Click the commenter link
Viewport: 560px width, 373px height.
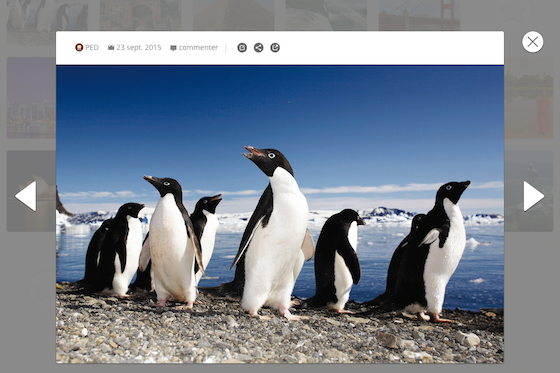[x=198, y=48]
